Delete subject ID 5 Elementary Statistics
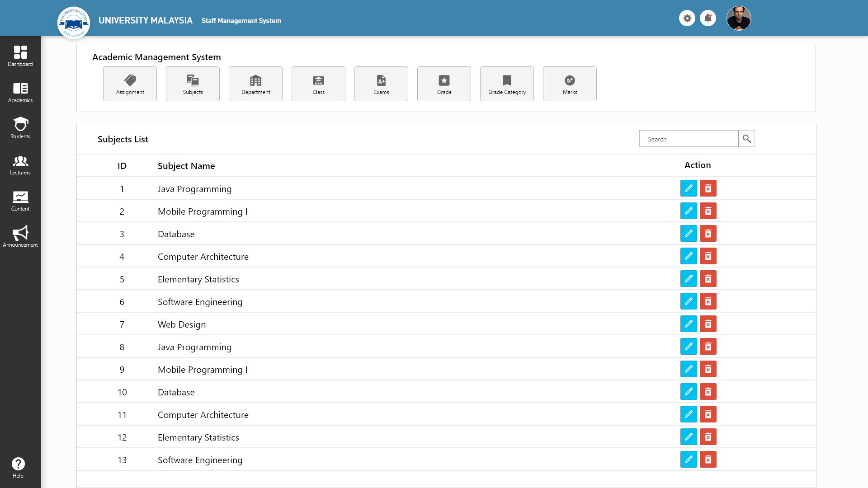 [x=708, y=279]
